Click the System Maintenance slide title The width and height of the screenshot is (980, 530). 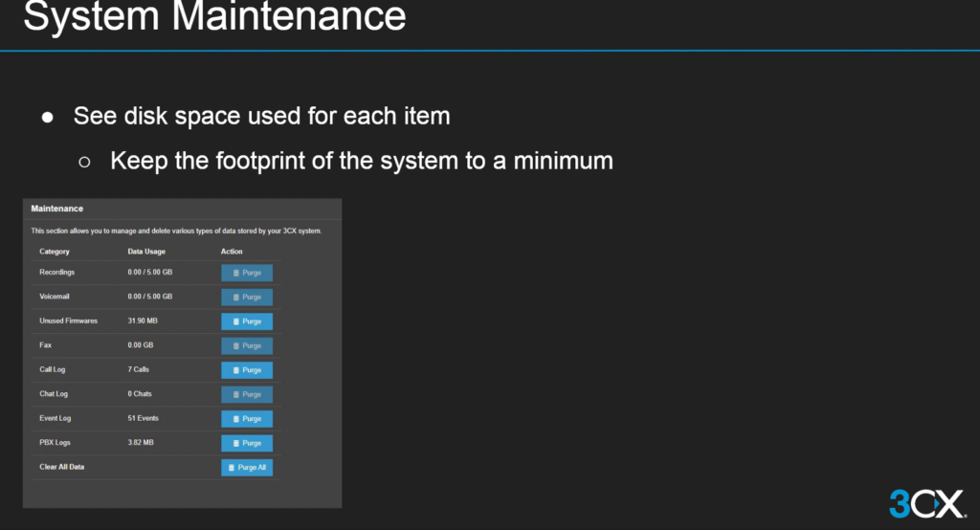[214, 17]
